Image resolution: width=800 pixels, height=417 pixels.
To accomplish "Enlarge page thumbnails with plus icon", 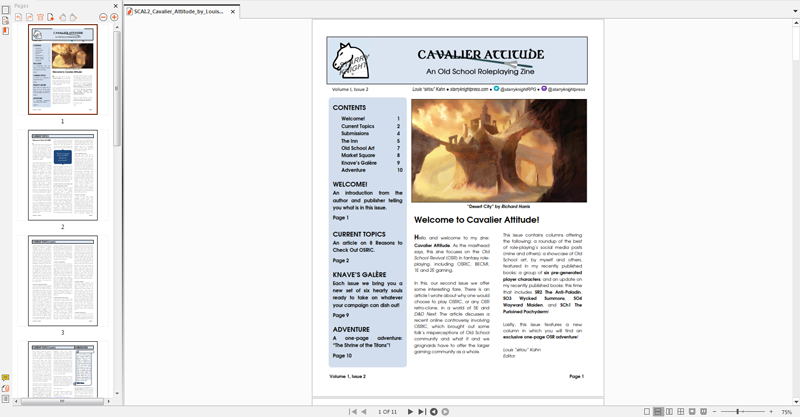I will click(114, 17).
